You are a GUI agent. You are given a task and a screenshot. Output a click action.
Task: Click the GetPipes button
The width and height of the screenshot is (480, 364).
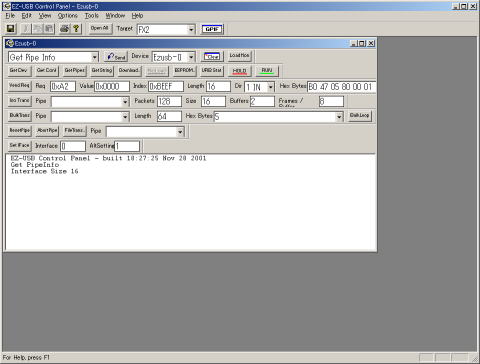(x=75, y=71)
